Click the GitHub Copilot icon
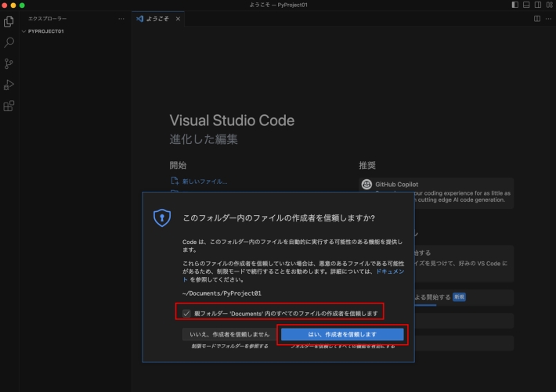The image size is (556, 392). pos(366,185)
